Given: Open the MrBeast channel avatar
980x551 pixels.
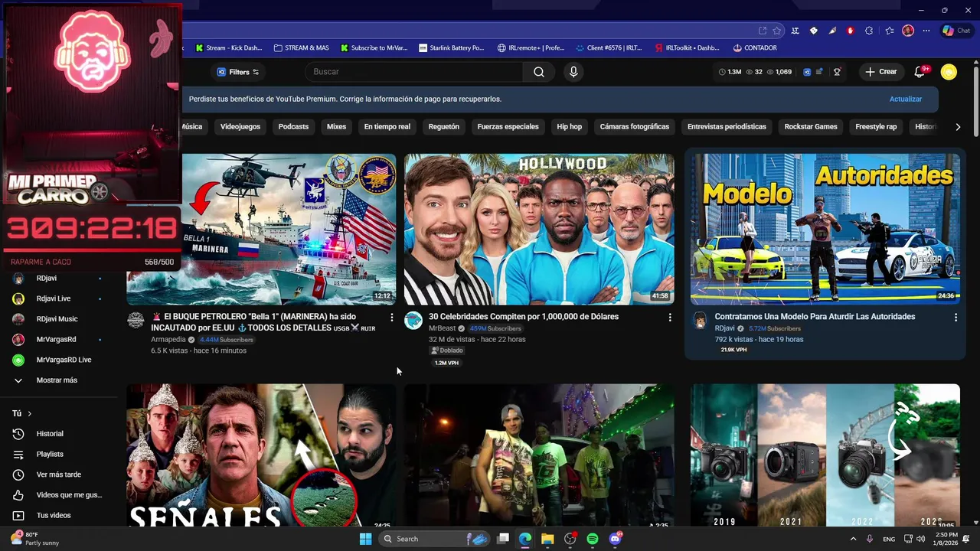Looking at the screenshot, I should click(413, 321).
